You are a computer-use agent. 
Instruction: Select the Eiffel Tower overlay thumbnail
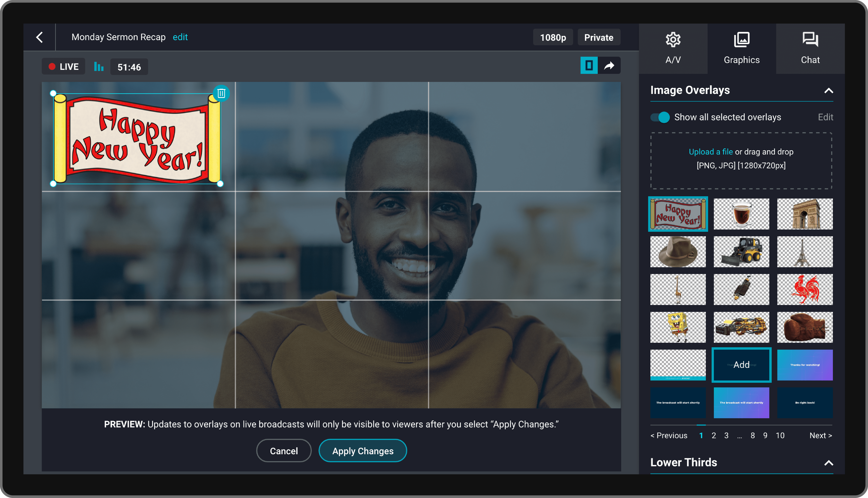pyautogui.click(x=805, y=252)
